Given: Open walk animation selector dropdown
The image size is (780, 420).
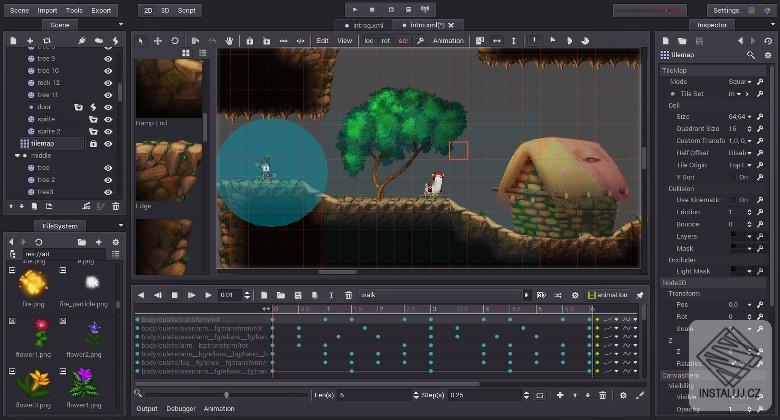Looking at the screenshot, I should point(526,295).
